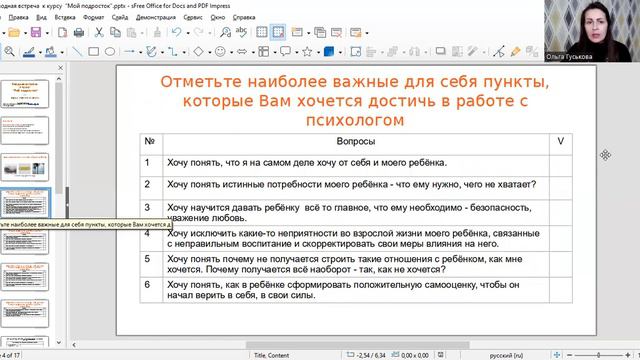Open dropdown arrow next to Open folder
This screenshot has height=360, width=640.
click(25, 33)
